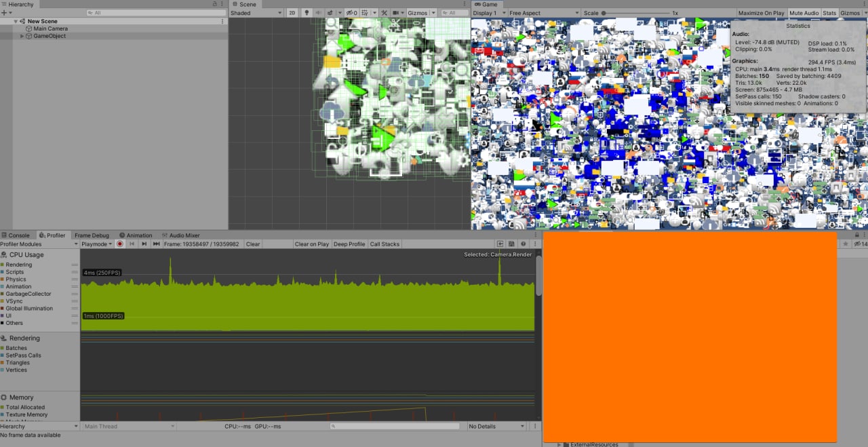Toggle Profiler record button
Screen dimensions: 868x447
(x=120, y=244)
